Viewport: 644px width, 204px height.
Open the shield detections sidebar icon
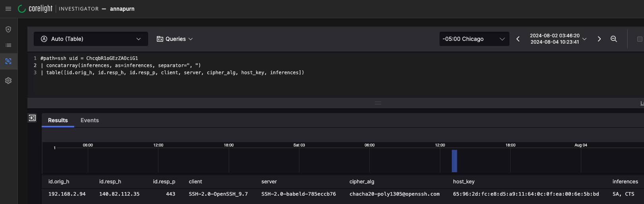[8, 29]
